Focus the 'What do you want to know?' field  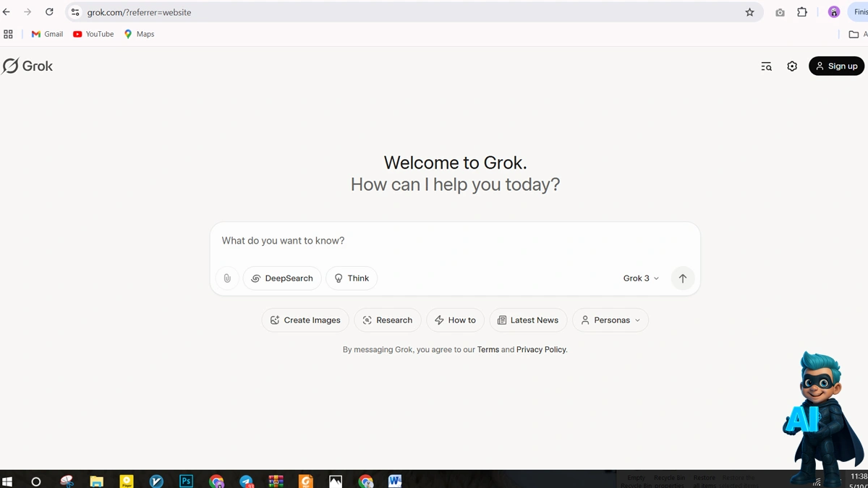coord(455,241)
